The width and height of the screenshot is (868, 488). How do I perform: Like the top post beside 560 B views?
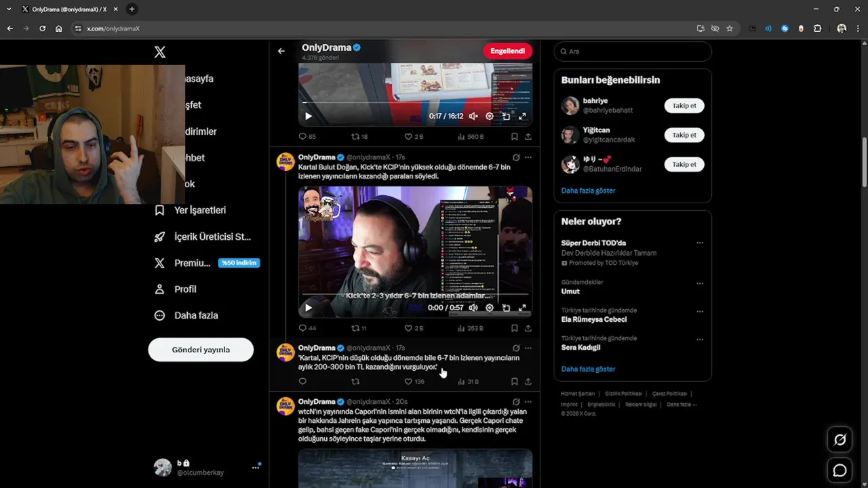pos(414,136)
